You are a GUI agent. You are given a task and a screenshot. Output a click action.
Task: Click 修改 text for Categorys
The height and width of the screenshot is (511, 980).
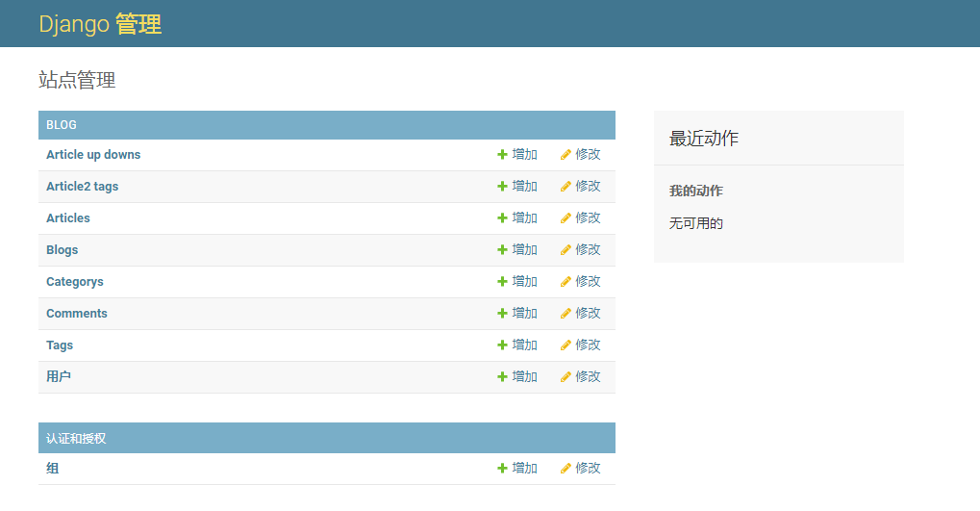coord(589,281)
